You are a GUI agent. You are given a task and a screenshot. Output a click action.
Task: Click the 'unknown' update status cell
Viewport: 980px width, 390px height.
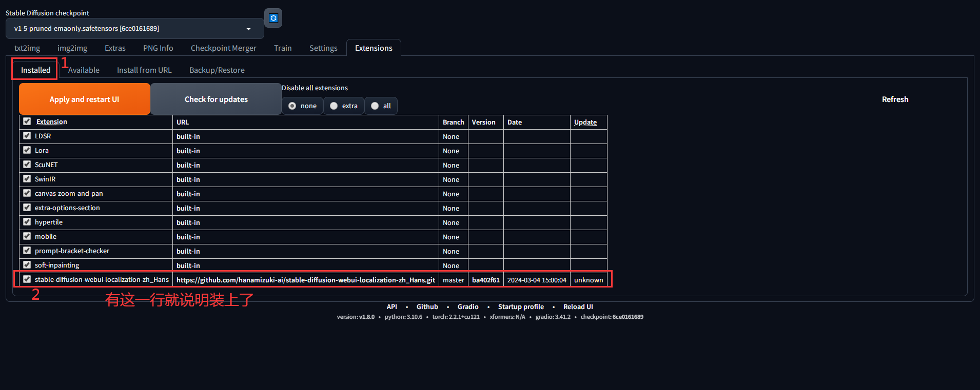[589, 280]
